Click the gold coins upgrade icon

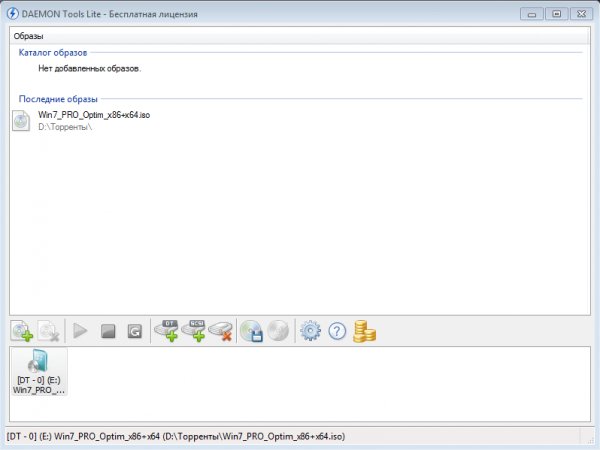[364, 331]
